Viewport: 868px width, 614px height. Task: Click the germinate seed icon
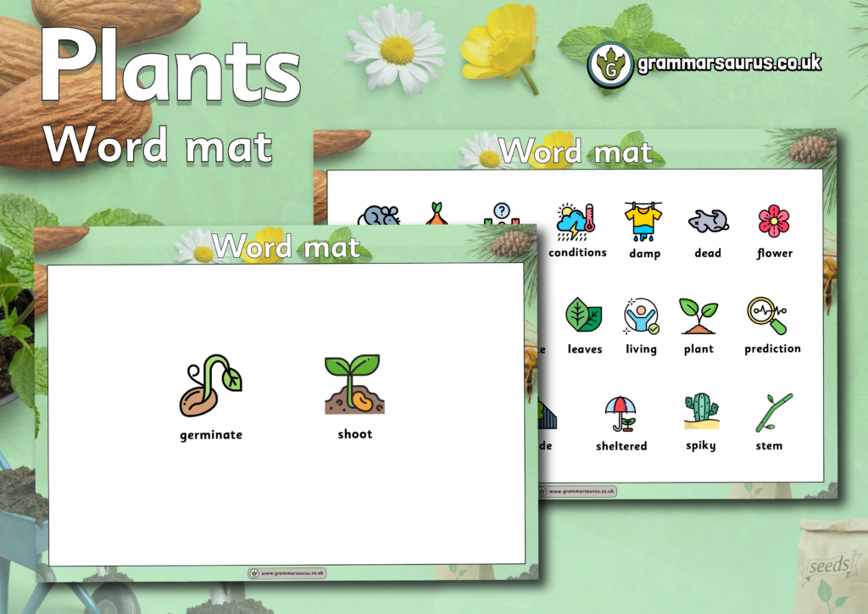210,386
